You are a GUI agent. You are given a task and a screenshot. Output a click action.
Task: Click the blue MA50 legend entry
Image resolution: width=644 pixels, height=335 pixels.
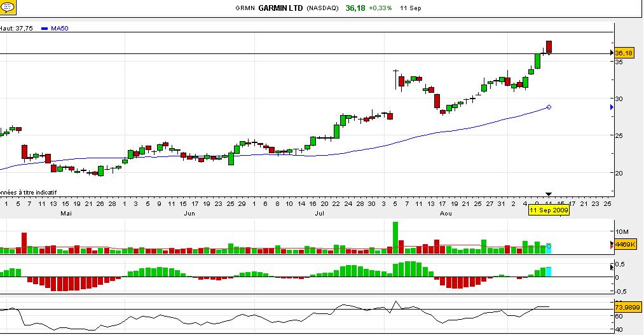55,29
